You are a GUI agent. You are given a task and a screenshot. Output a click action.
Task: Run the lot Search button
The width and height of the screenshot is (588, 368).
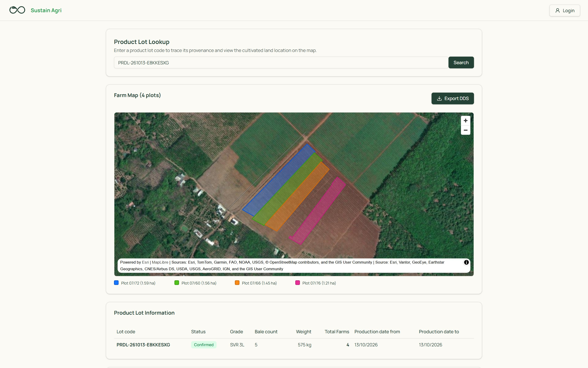click(x=461, y=63)
